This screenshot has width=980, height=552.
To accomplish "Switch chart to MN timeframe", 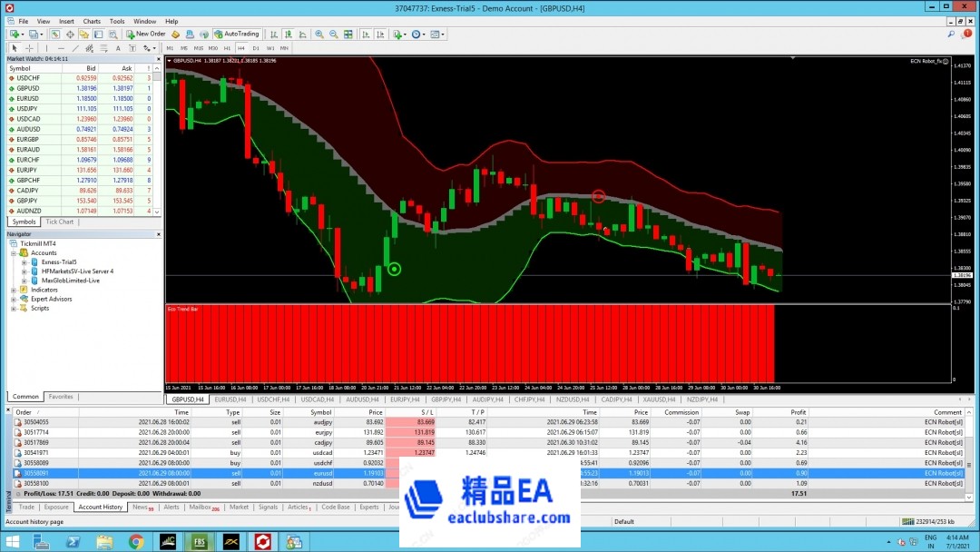I will pyautogui.click(x=284, y=48).
